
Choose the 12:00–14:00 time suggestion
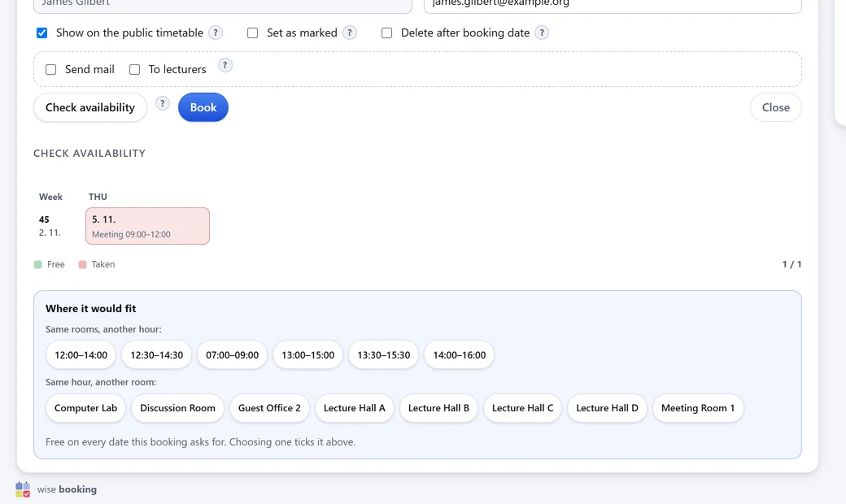[x=81, y=355]
